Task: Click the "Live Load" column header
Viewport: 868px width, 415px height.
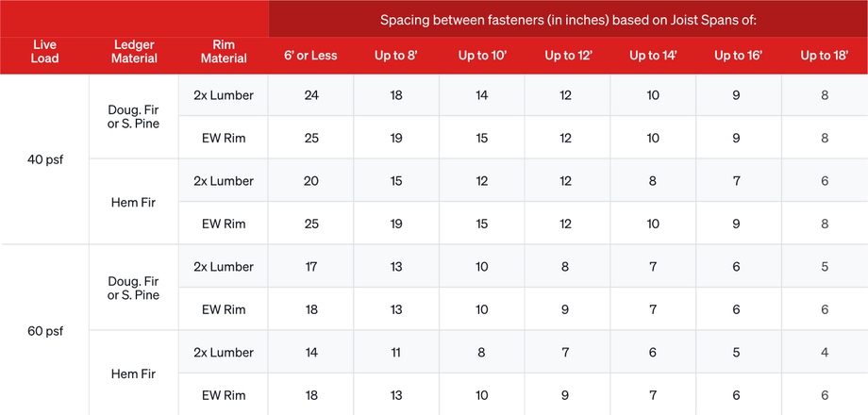Action: point(44,51)
